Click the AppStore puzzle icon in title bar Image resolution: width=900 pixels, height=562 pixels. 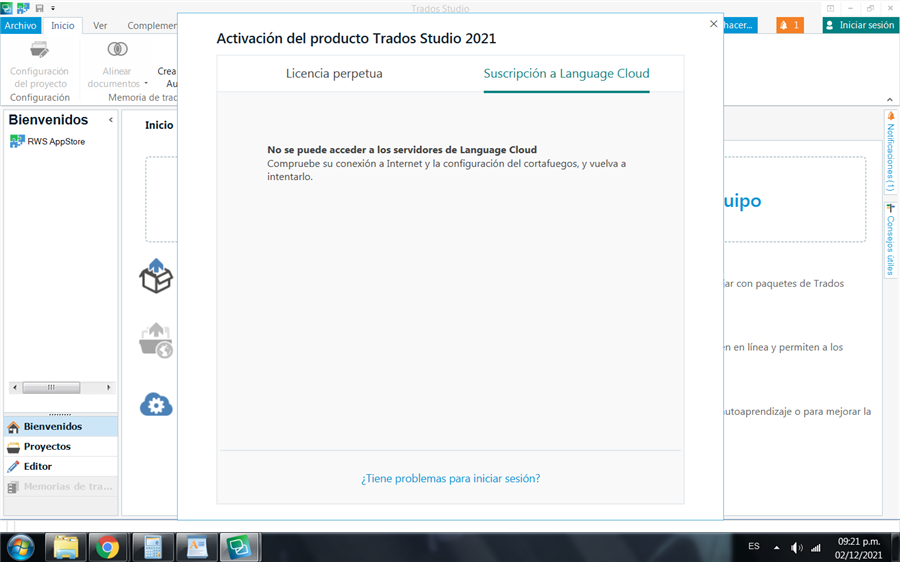click(23, 8)
